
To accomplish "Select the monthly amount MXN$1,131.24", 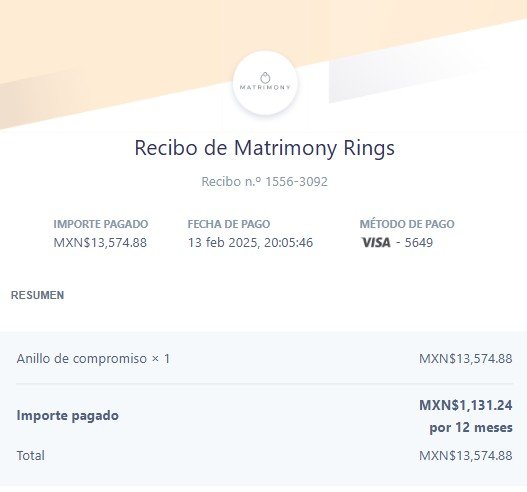I will [x=466, y=405].
